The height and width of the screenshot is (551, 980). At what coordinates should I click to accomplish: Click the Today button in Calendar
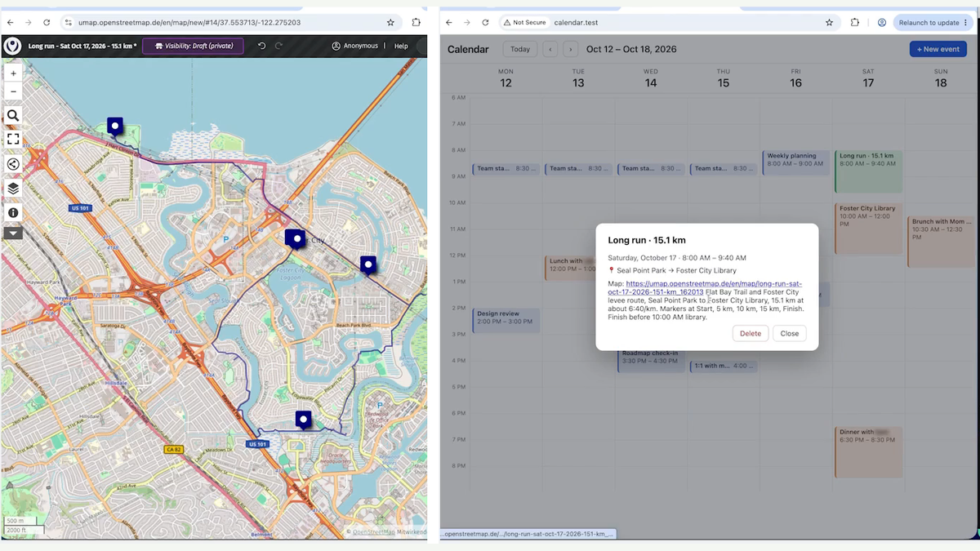520,49
